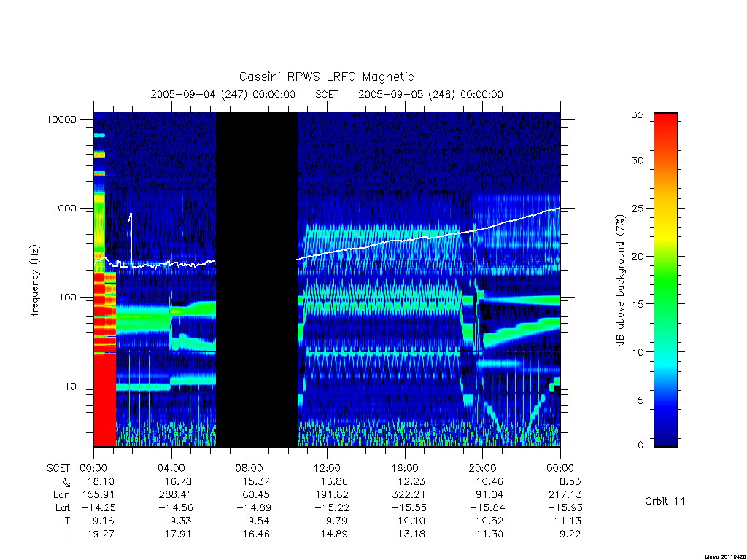
Task: Click the end date "2005-09-05 (248) 00:00:00"
Action: coord(430,94)
